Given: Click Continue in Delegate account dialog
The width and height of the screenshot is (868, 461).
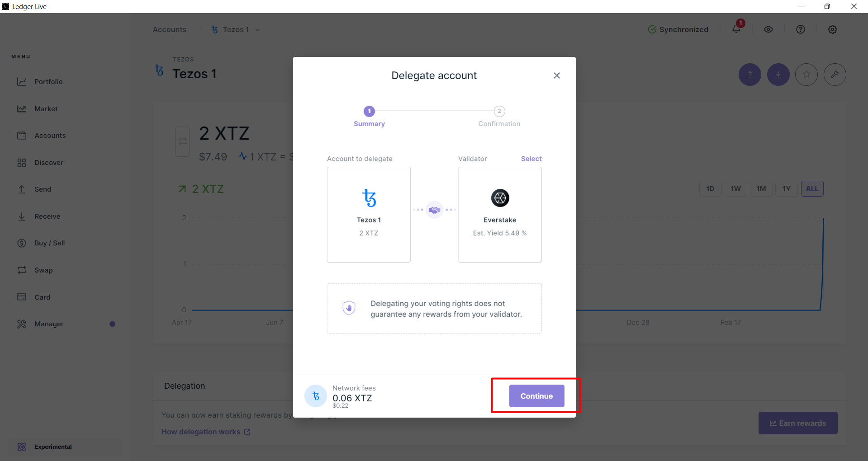Looking at the screenshot, I should point(536,396).
